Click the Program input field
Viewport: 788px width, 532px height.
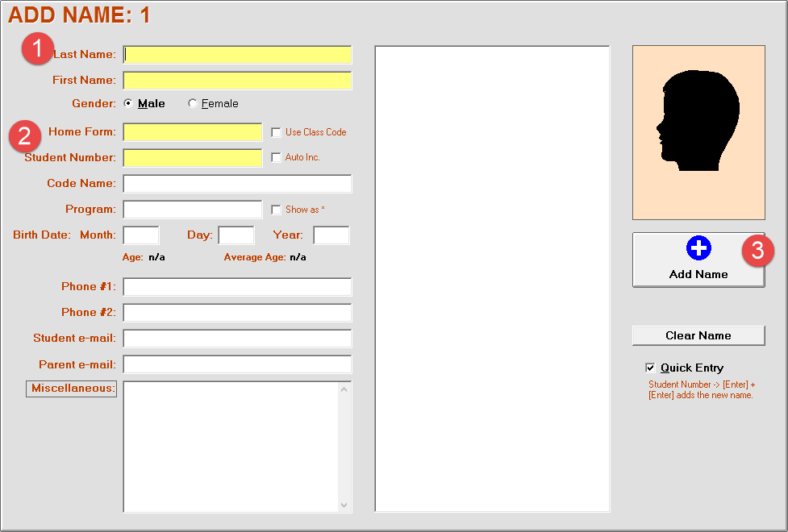pos(193,210)
